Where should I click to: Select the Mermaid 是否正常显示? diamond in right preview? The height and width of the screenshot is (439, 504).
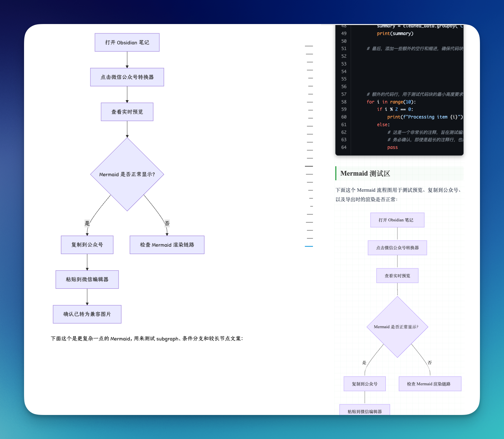397,327
